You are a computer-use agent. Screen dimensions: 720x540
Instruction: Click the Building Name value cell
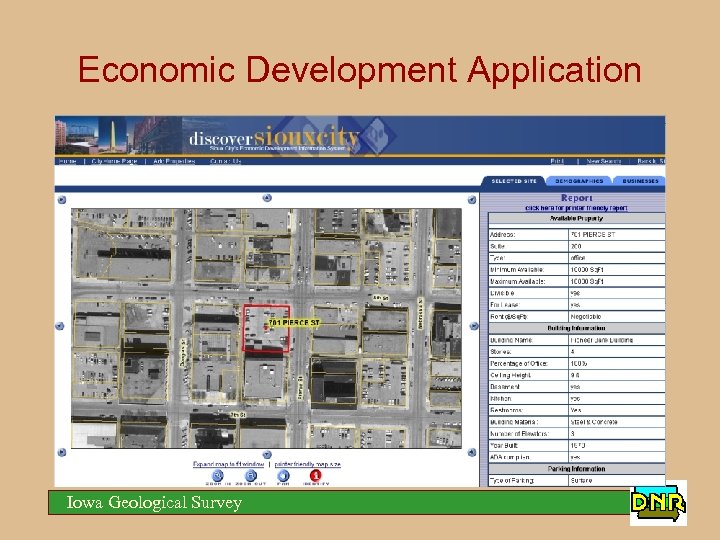(x=617, y=340)
